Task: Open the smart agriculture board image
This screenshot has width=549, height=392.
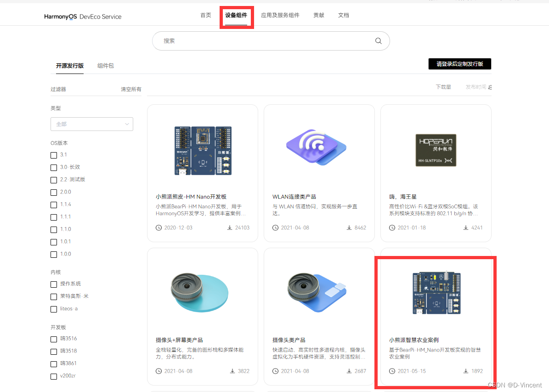Action: pyautogui.click(x=436, y=293)
